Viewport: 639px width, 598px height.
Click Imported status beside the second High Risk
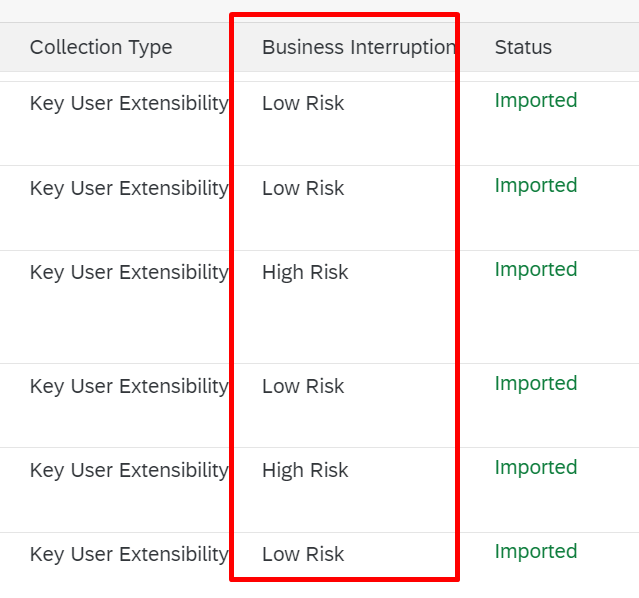[x=536, y=468]
